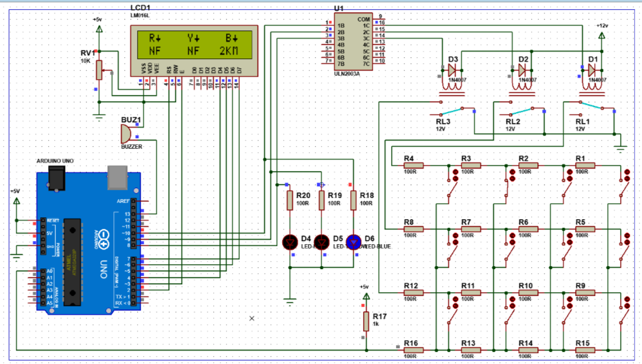
Task: Select the red LED D4
Action: [291, 241]
